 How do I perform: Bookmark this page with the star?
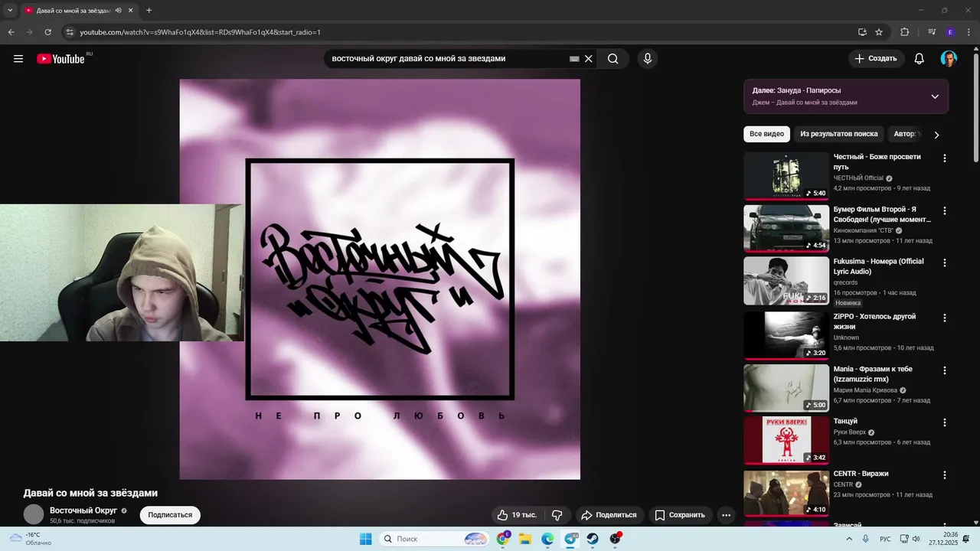click(x=879, y=32)
